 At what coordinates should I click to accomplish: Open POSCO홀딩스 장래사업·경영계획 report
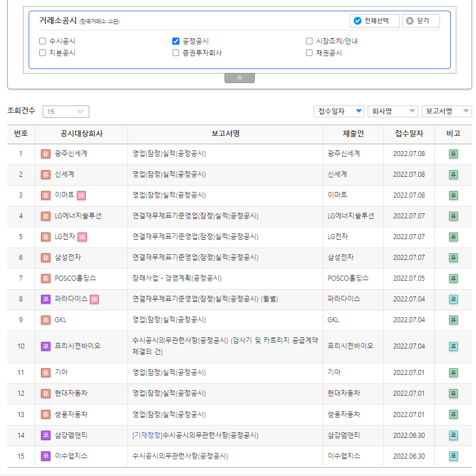[x=177, y=278]
